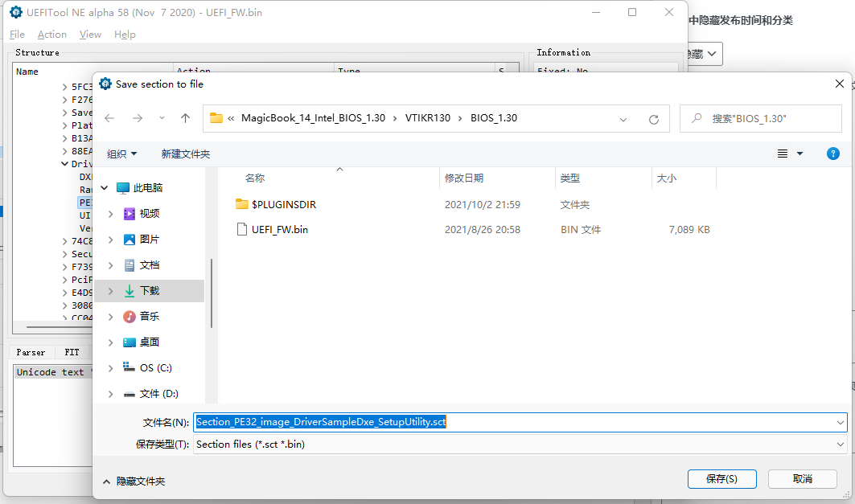Click the 2021/8/26 20:58 date cell
The height and width of the screenshot is (504, 855).
pyautogui.click(x=482, y=230)
